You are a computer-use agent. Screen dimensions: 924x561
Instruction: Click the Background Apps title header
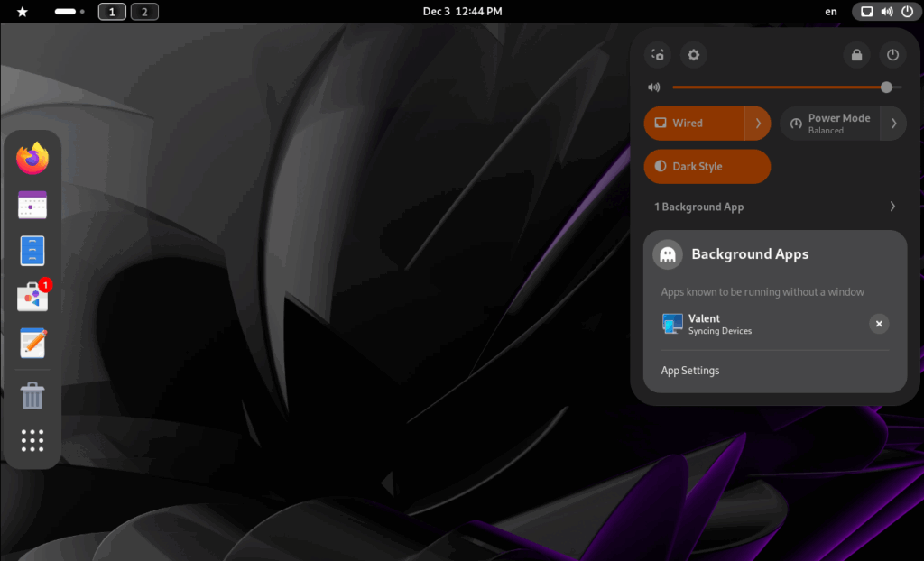pos(750,254)
